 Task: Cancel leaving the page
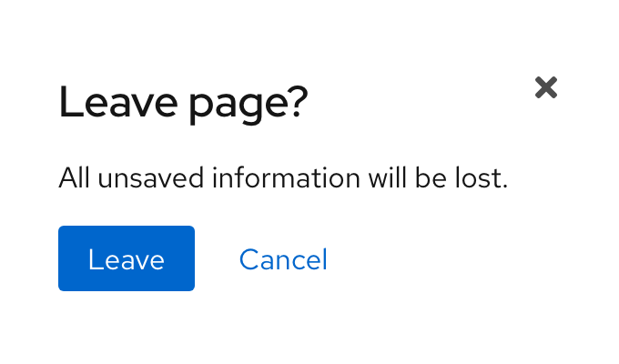click(x=283, y=260)
